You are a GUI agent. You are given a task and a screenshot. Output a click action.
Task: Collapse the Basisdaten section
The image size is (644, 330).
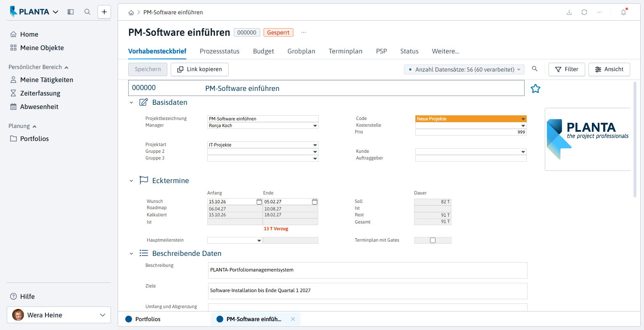click(131, 102)
